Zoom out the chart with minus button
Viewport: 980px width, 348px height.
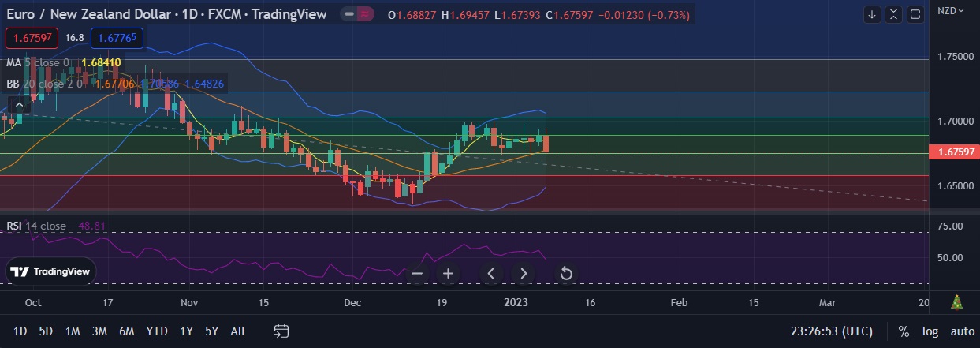pos(417,274)
